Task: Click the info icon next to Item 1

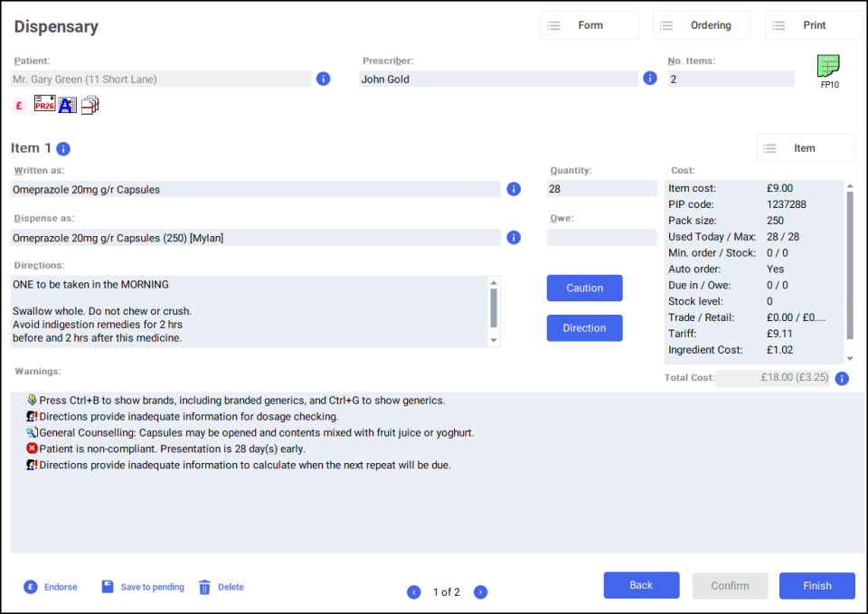Action: (63, 148)
